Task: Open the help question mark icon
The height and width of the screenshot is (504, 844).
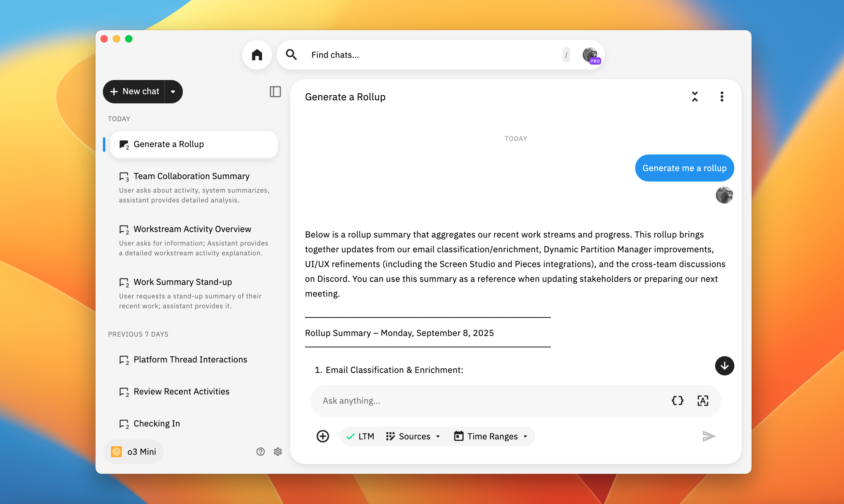Action: [x=260, y=451]
